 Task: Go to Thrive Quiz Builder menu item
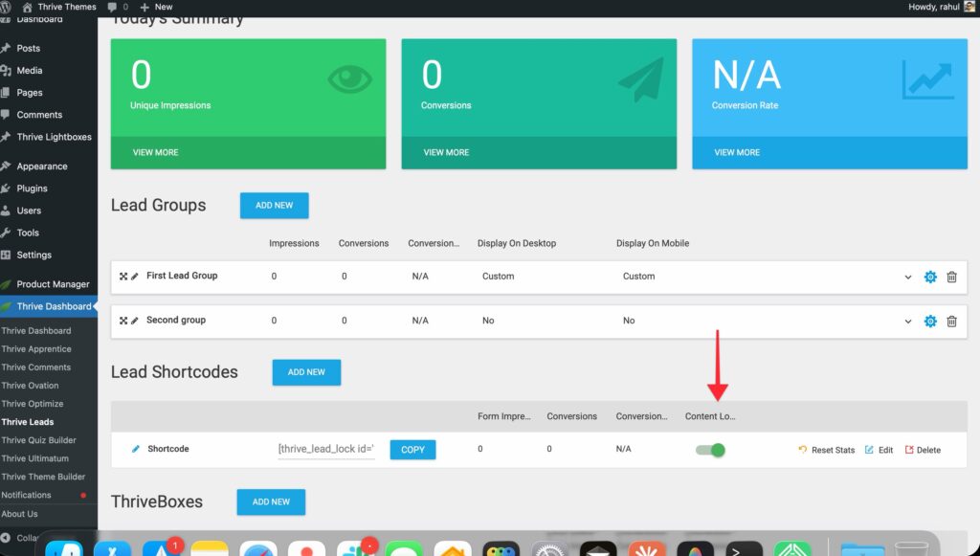point(38,440)
